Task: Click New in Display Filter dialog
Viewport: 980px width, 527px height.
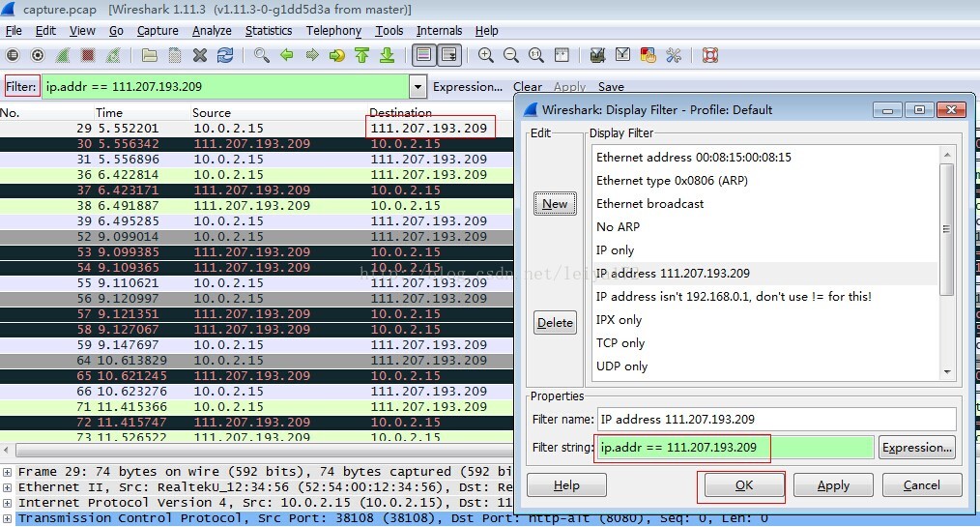Action: pyautogui.click(x=555, y=204)
